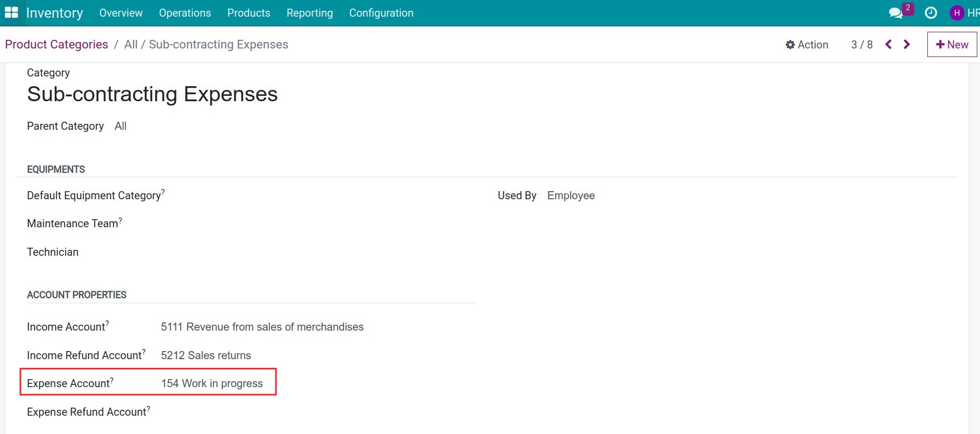Viewport: 980px width, 434px height.
Task: Open the Operations menu
Action: click(x=185, y=13)
